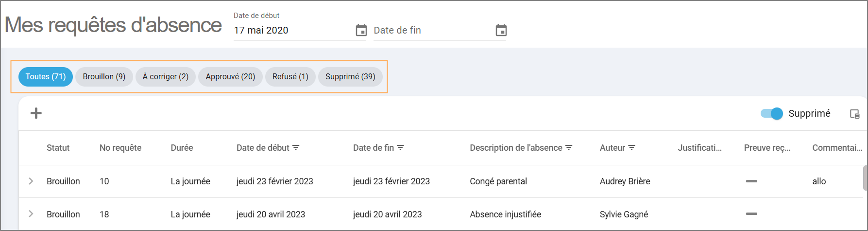Show Supprimé (39) requests chip

(350, 77)
